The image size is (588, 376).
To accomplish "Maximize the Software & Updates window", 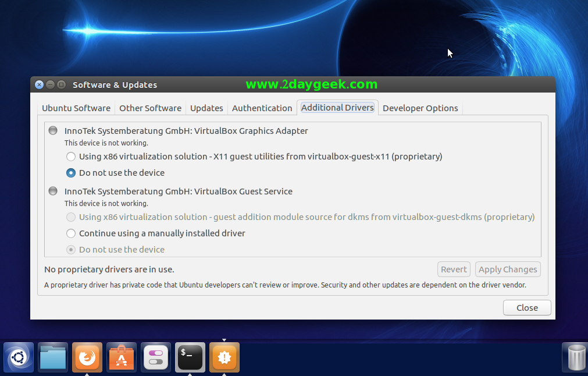I will (62, 85).
